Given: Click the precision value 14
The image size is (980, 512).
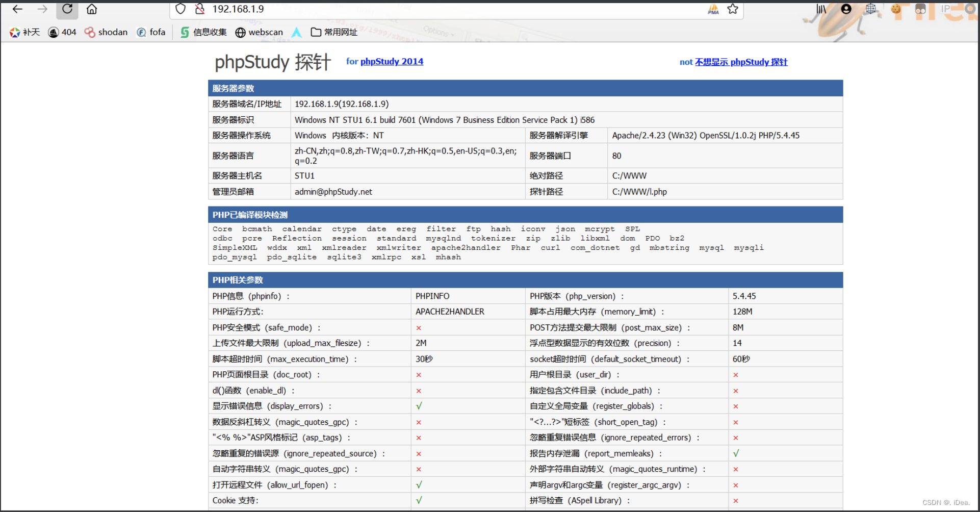Looking at the screenshot, I should (737, 343).
